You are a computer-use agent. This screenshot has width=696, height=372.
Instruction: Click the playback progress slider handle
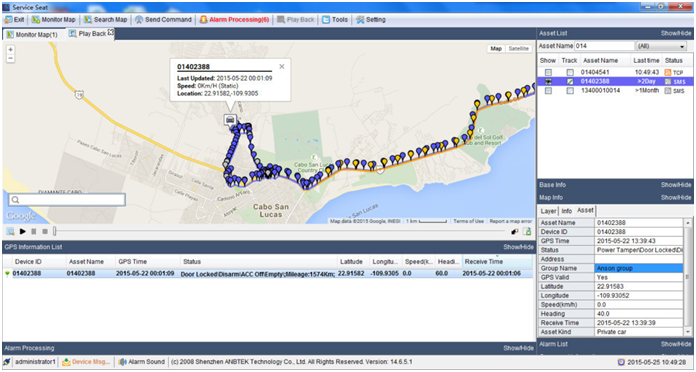55,231
